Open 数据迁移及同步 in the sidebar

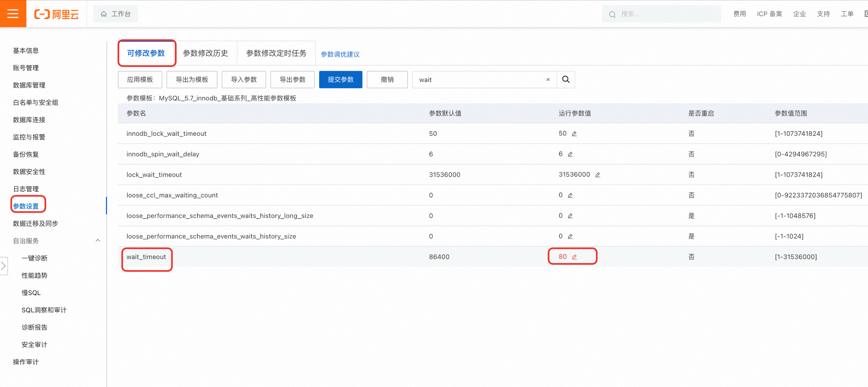pyautogui.click(x=35, y=223)
